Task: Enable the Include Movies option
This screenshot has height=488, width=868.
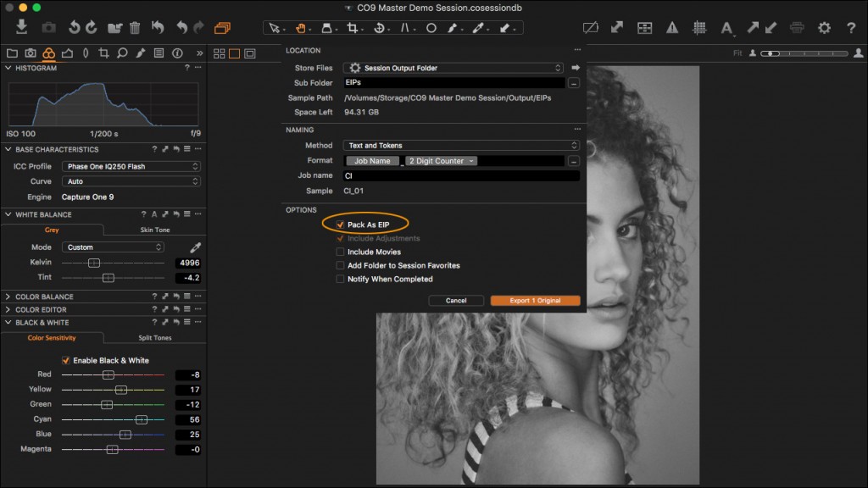Action: click(340, 252)
